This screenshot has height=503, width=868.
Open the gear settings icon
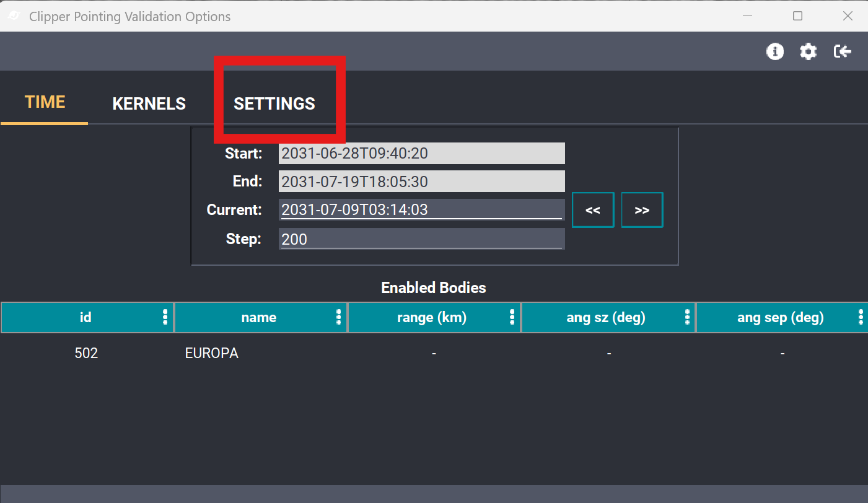pos(808,51)
